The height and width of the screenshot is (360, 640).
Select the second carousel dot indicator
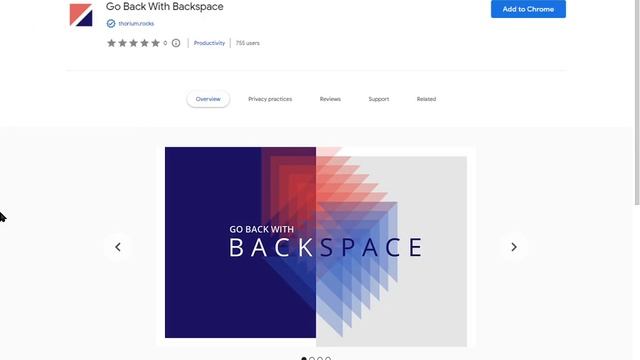(312, 359)
